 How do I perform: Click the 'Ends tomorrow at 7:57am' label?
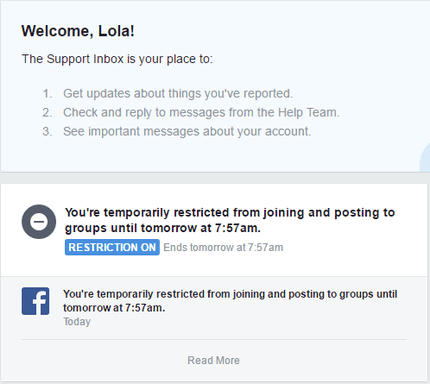pyautogui.click(x=223, y=247)
